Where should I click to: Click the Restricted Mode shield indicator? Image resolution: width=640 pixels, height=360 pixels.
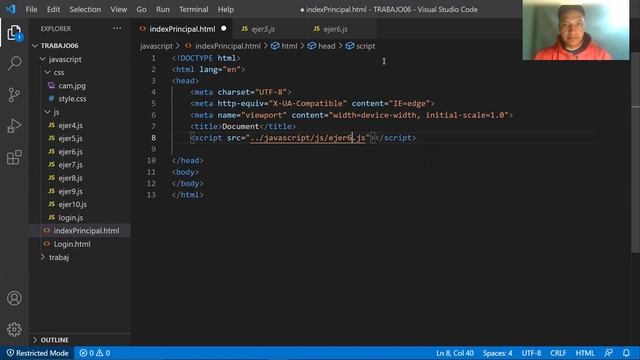37,353
